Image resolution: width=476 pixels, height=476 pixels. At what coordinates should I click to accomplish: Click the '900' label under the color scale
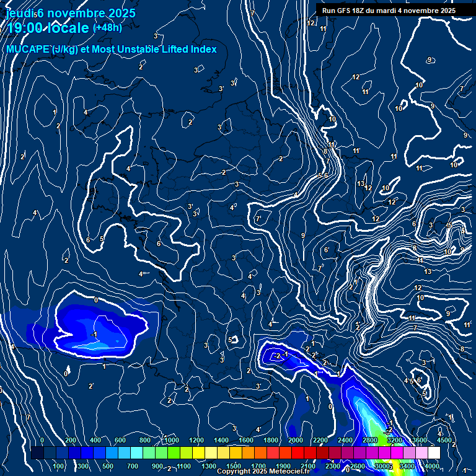click(157, 466)
